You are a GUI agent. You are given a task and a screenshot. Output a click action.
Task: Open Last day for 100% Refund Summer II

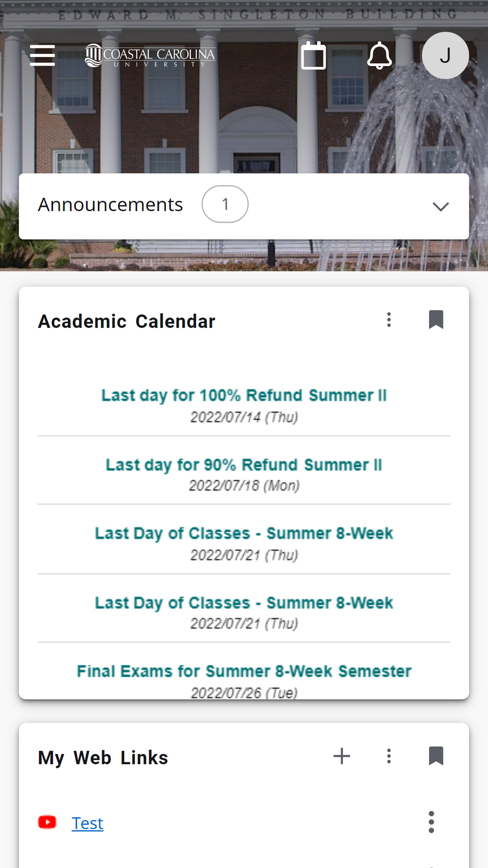[x=244, y=395]
